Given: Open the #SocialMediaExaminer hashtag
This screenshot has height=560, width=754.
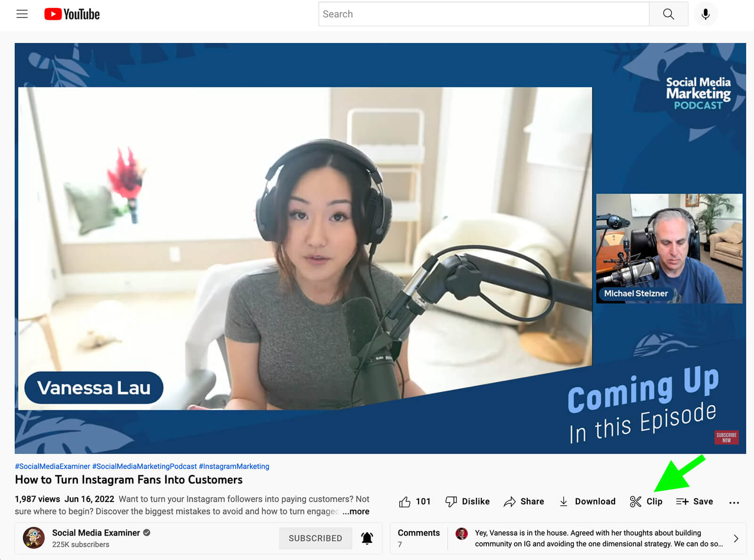Looking at the screenshot, I should pos(52,466).
